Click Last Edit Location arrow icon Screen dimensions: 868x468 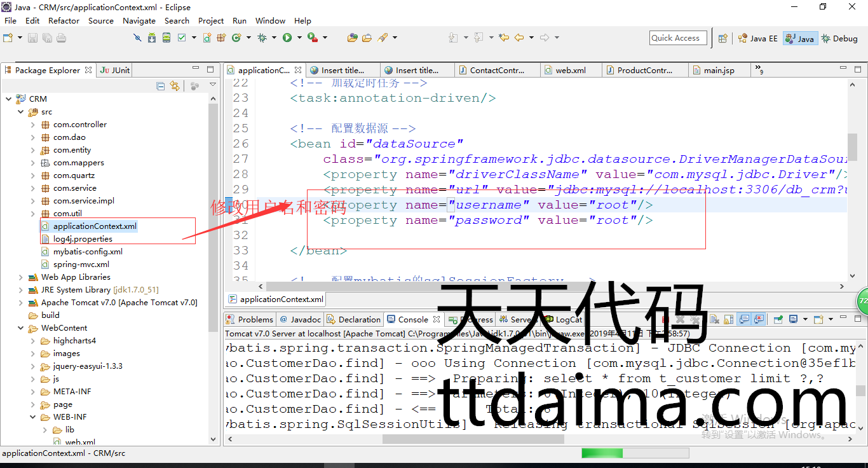pos(504,38)
